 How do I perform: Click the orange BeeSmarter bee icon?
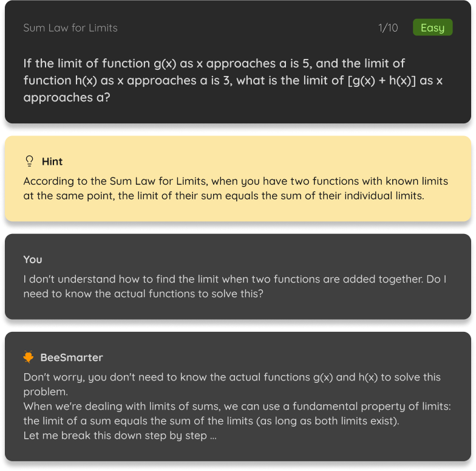[x=29, y=357]
